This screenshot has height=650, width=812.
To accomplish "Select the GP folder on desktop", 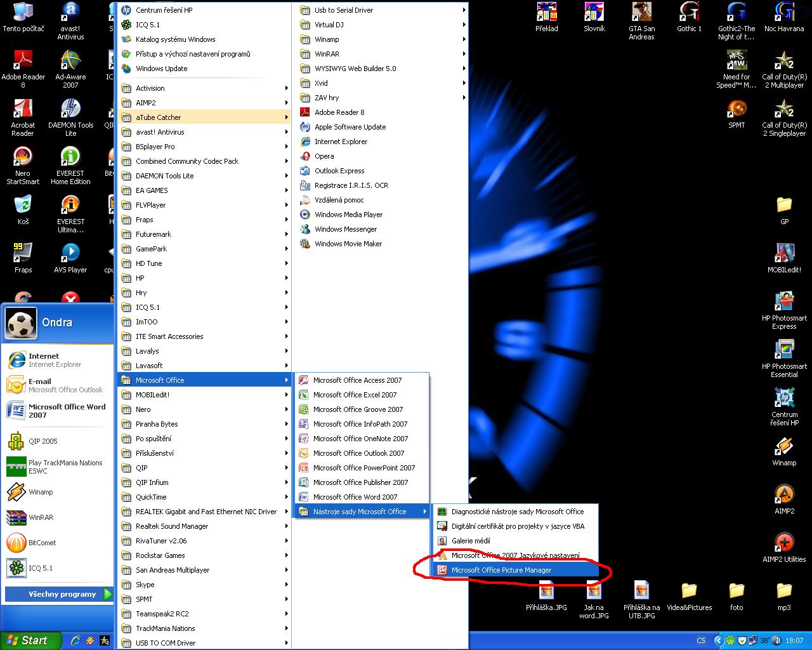I will pyautogui.click(x=784, y=210).
